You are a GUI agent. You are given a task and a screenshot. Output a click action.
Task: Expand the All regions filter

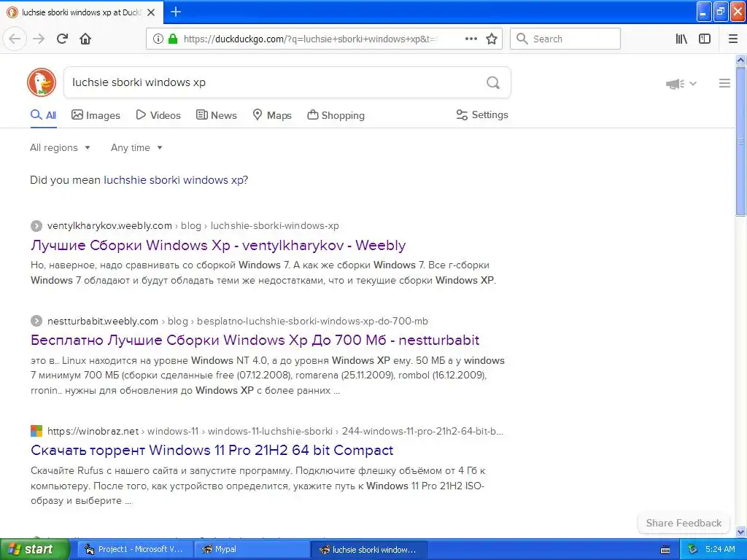point(60,147)
